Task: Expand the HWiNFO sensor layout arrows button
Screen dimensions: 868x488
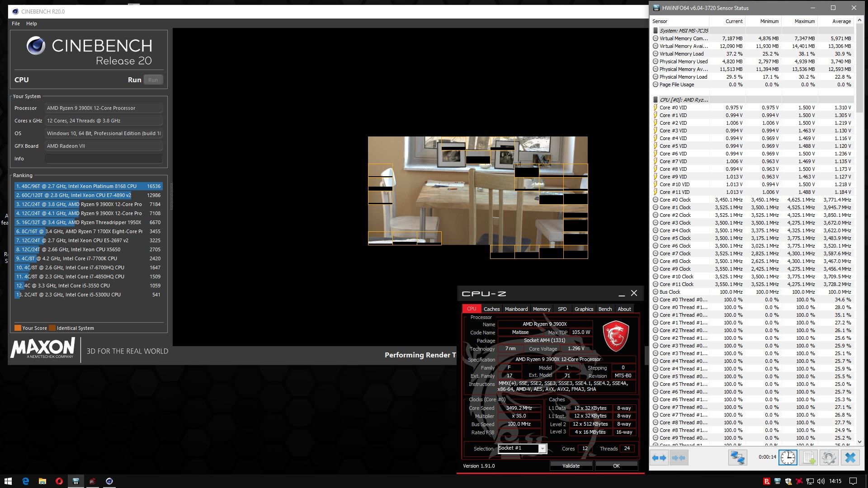Action: 659,458
